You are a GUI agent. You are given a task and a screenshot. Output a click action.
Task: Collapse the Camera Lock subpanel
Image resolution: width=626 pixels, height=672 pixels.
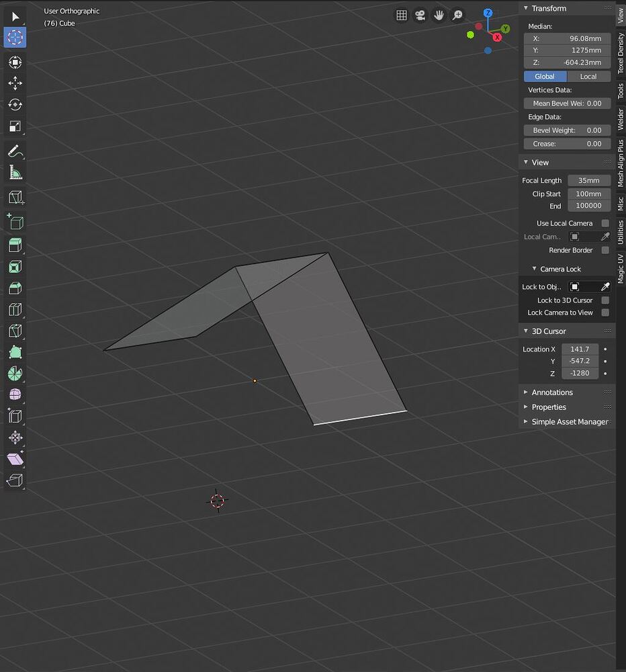click(x=534, y=269)
